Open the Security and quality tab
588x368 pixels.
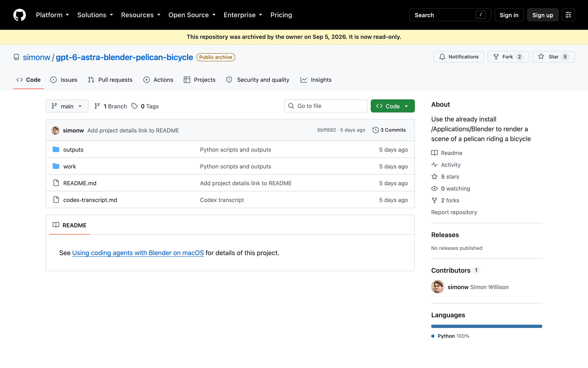coord(257,80)
